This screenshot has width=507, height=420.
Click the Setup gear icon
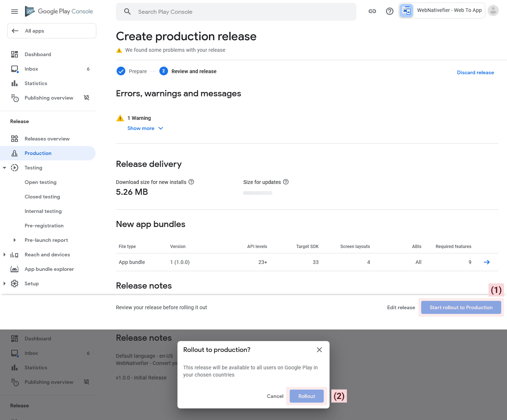[x=14, y=283]
